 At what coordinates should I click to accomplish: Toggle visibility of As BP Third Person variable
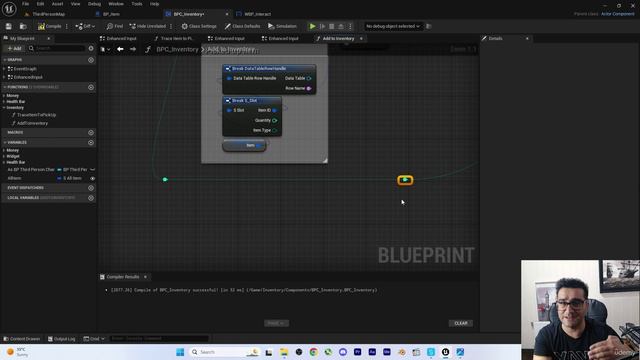[92, 169]
